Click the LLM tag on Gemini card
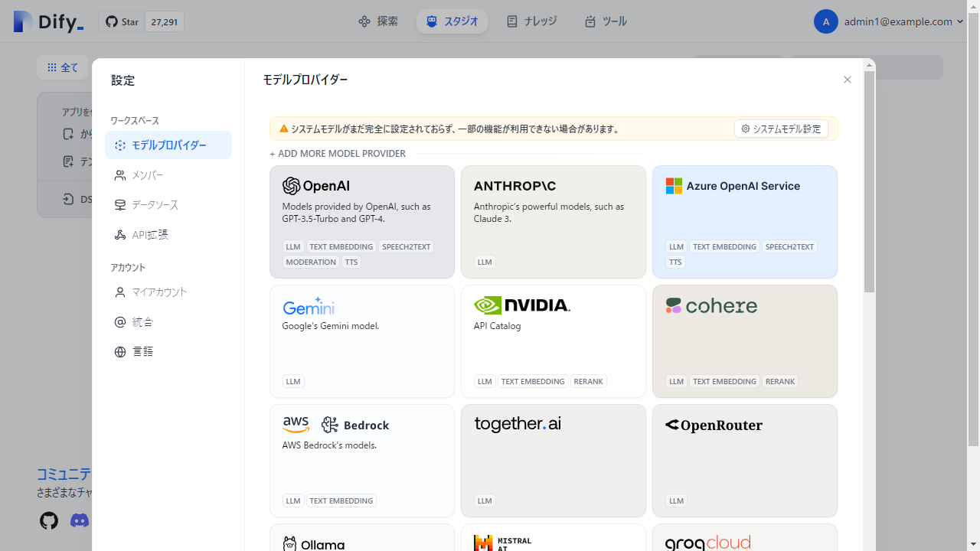 [x=293, y=381]
